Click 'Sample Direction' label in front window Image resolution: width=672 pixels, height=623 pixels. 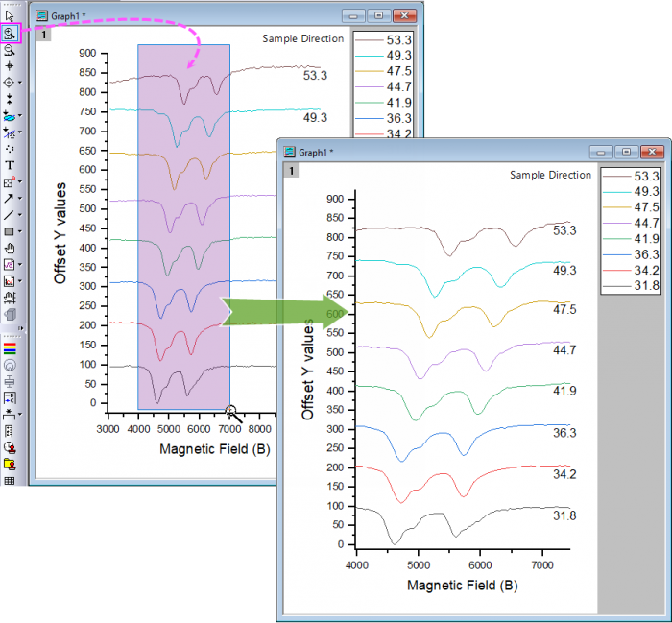tap(550, 175)
